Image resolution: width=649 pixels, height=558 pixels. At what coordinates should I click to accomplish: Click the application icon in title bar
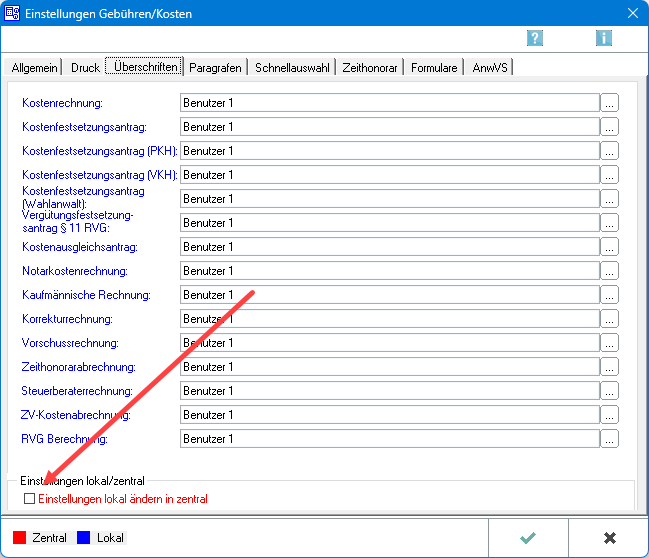[13, 13]
